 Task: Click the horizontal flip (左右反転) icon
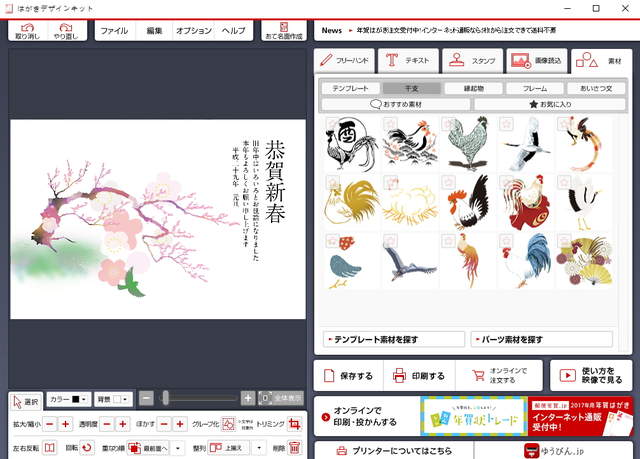point(47,448)
